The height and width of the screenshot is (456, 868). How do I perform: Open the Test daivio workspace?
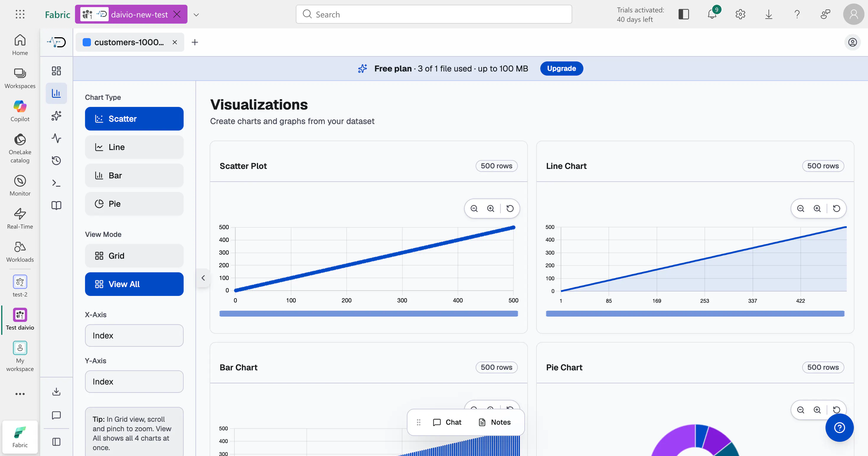point(20,319)
